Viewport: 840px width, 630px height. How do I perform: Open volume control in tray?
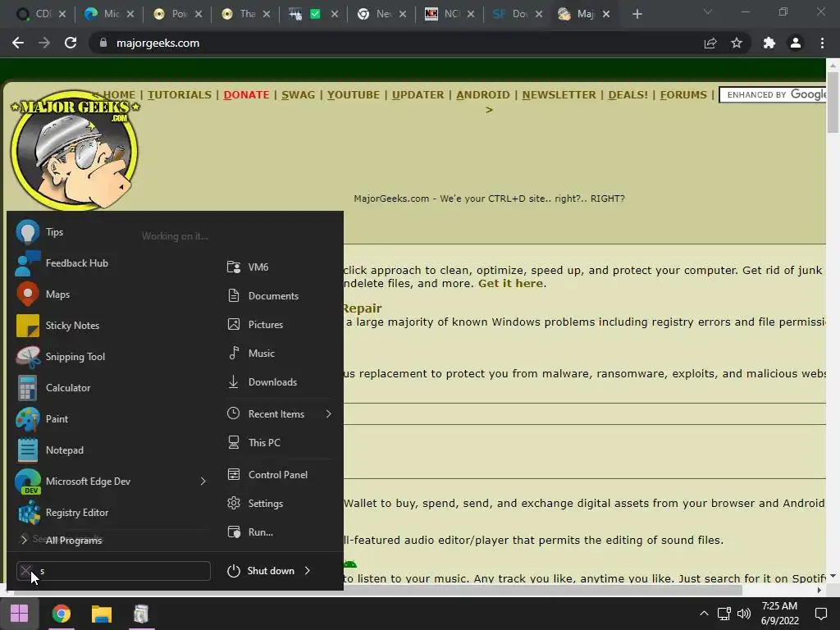pyautogui.click(x=744, y=614)
